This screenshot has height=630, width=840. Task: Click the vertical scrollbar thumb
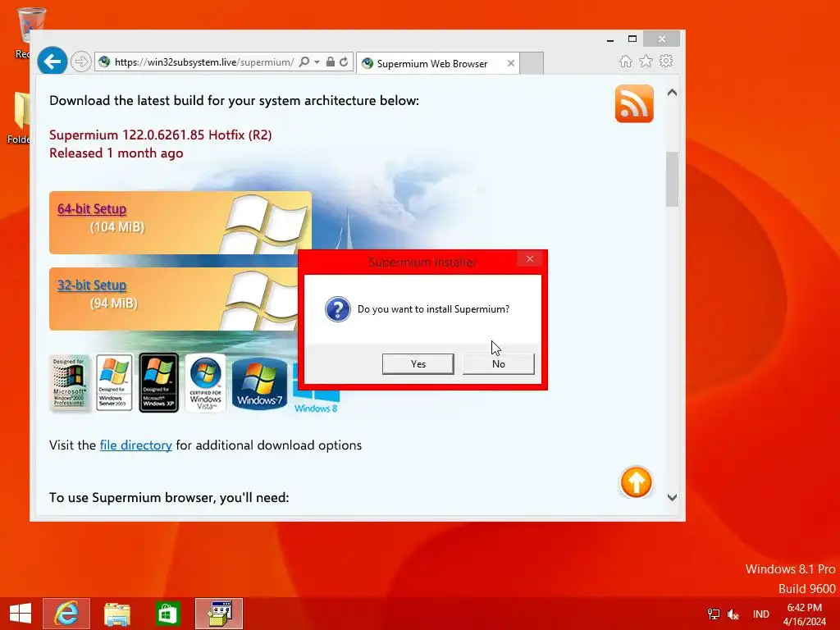(x=673, y=179)
